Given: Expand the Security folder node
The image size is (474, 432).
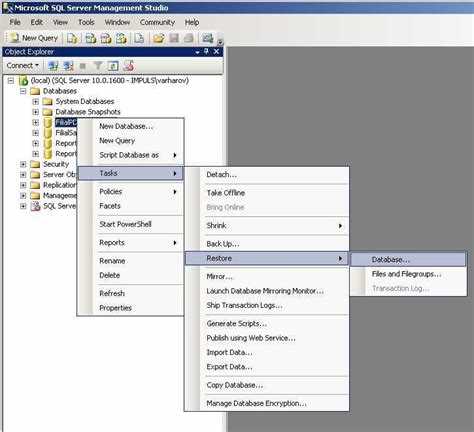Looking at the screenshot, I should tap(23, 164).
